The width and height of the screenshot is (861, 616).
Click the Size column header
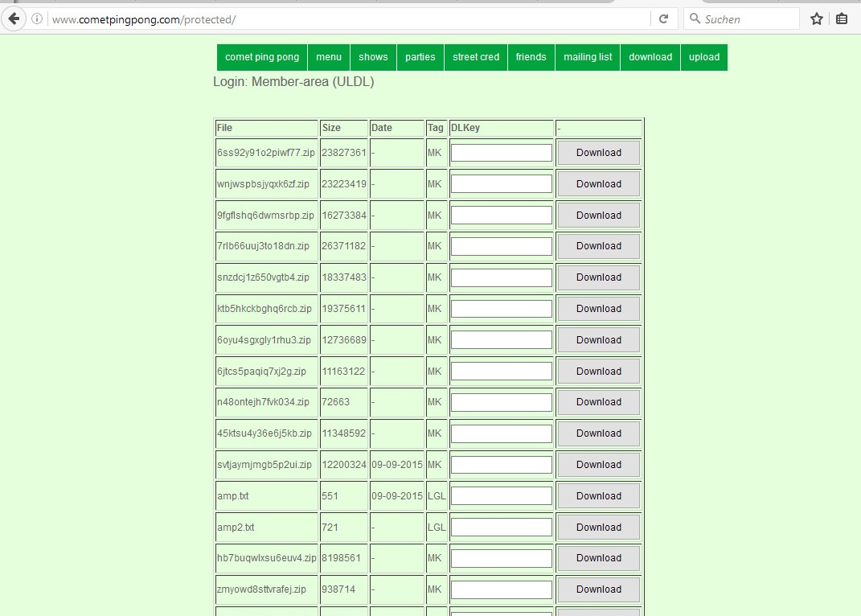coord(331,128)
